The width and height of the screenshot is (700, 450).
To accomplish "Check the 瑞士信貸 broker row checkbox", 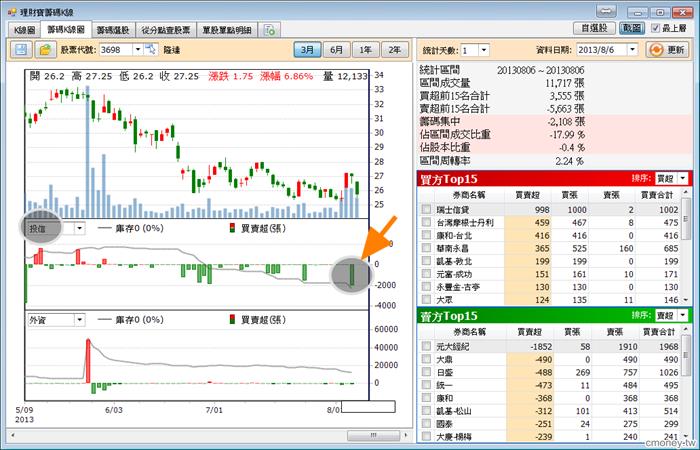I will [426, 209].
